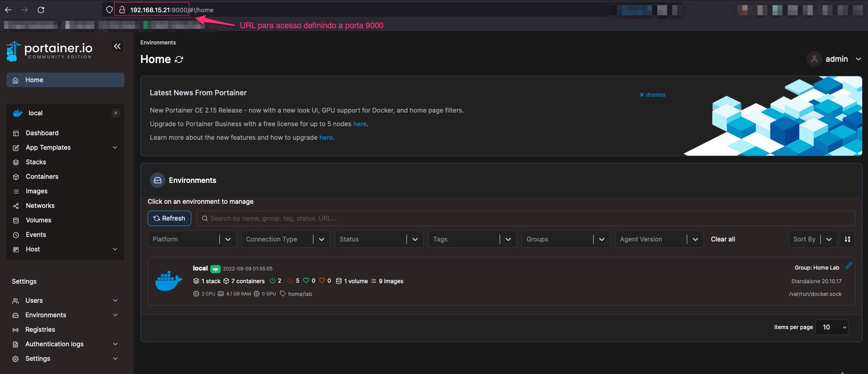
Task: Expand the Users settings chevron
Action: point(115,300)
